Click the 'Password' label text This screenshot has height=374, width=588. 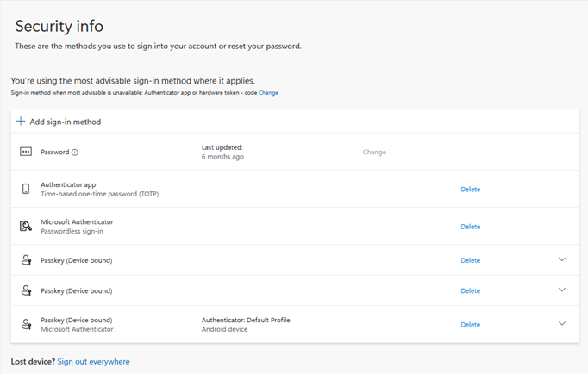click(55, 153)
